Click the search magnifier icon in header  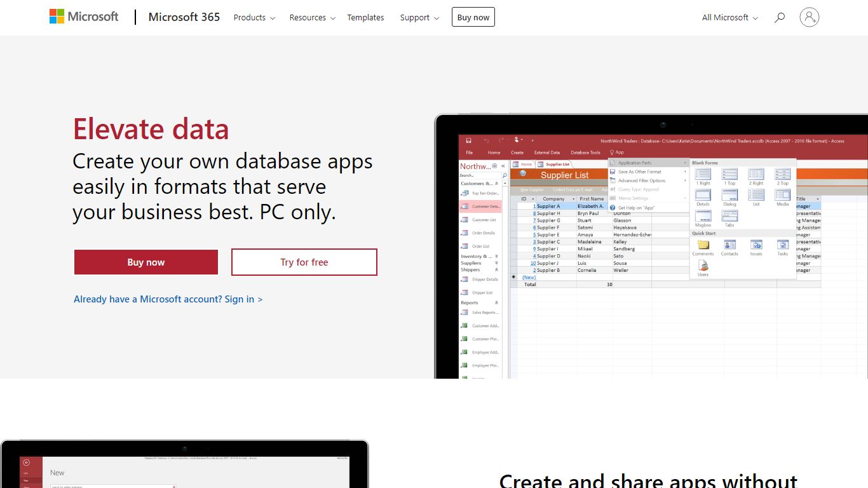(x=780, y=18)
